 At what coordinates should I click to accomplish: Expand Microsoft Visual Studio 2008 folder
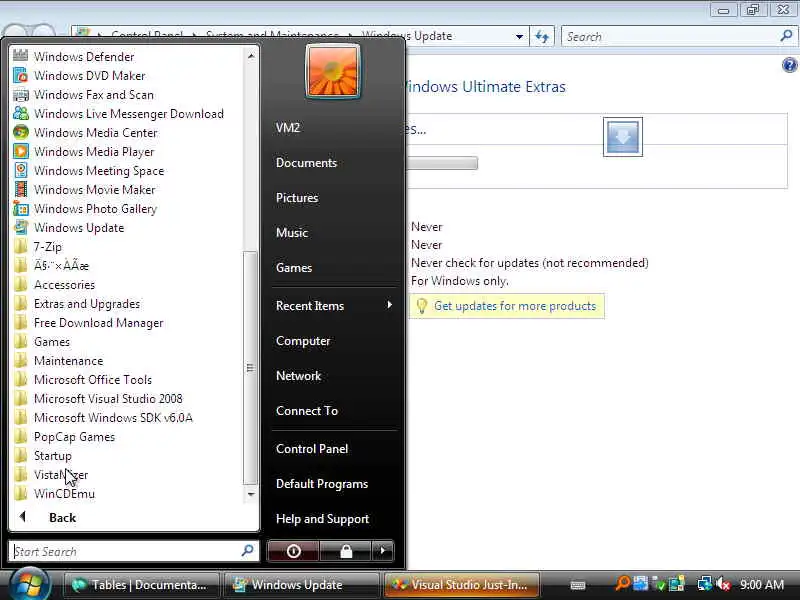tap(98, 399)
